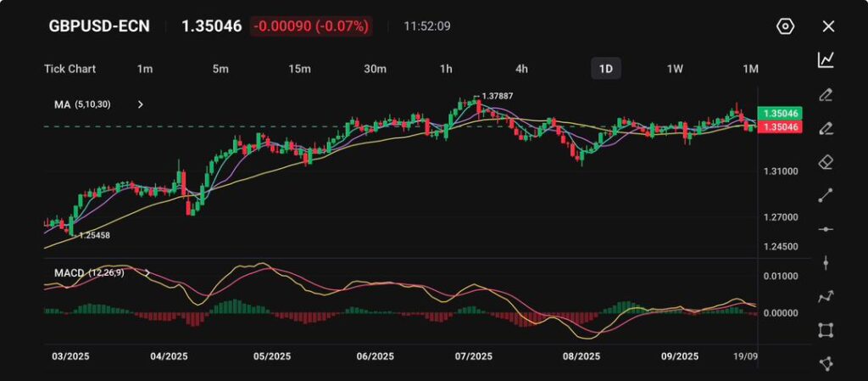The width and height of the screenshot is (868, 381).
Task: Select the rectangle shape drawing tool
Action: tap(826, 330)
